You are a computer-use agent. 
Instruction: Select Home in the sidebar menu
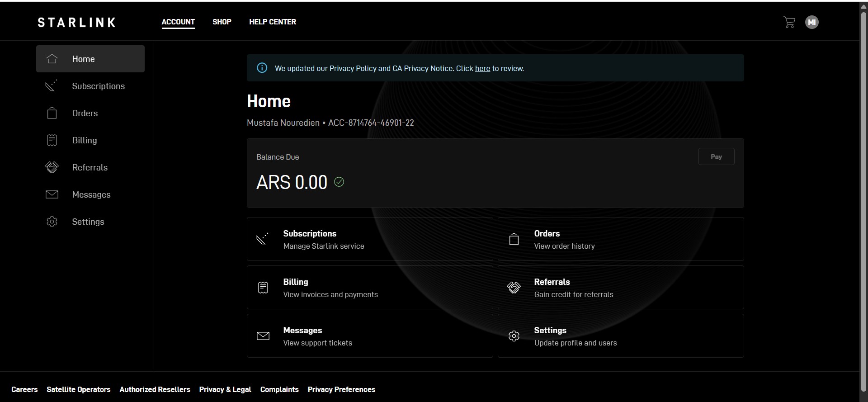tap(90, 59)
